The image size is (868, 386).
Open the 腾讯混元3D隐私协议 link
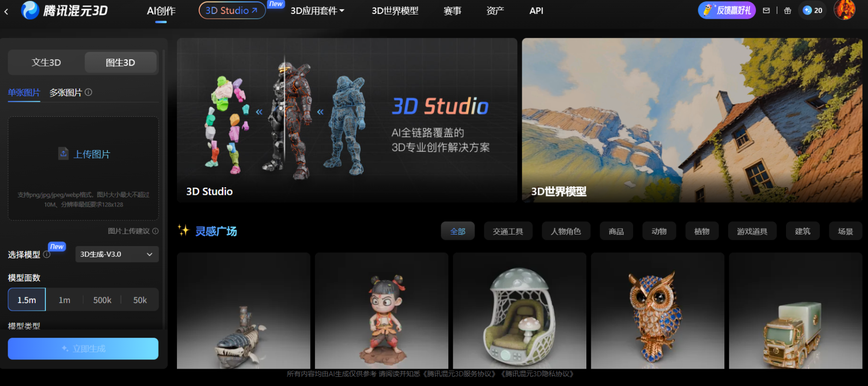tap(538, 374)
